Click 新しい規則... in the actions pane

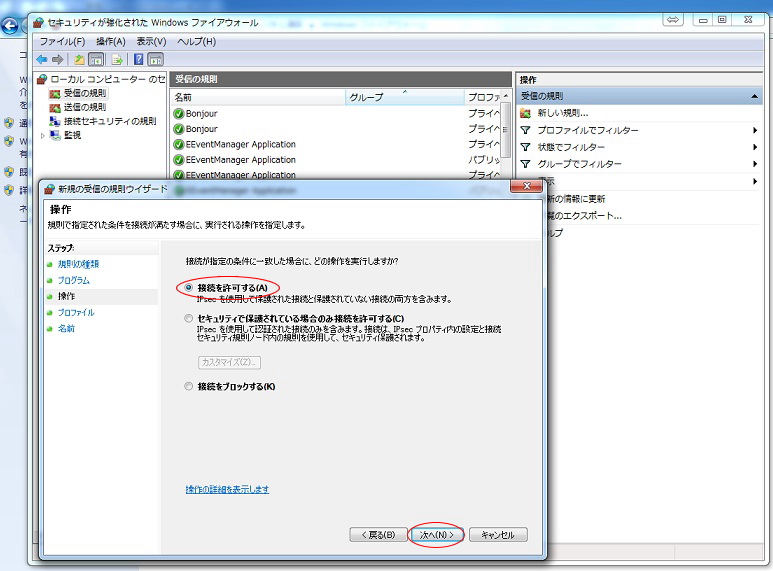562,113
